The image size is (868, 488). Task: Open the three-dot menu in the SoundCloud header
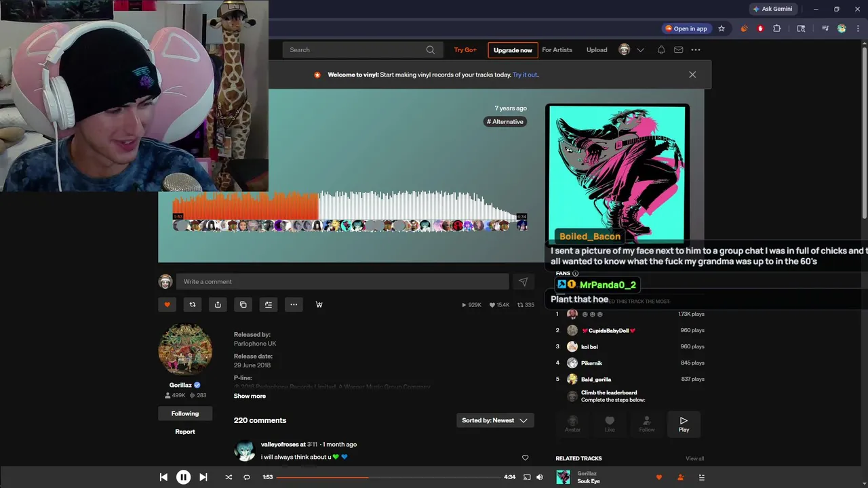(x=696, y=49)
